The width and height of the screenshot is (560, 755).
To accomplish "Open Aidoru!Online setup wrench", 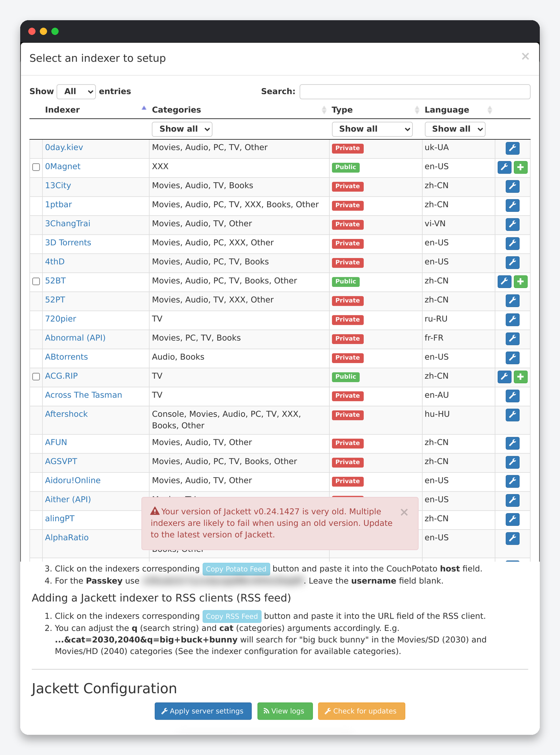I will 512,481.
